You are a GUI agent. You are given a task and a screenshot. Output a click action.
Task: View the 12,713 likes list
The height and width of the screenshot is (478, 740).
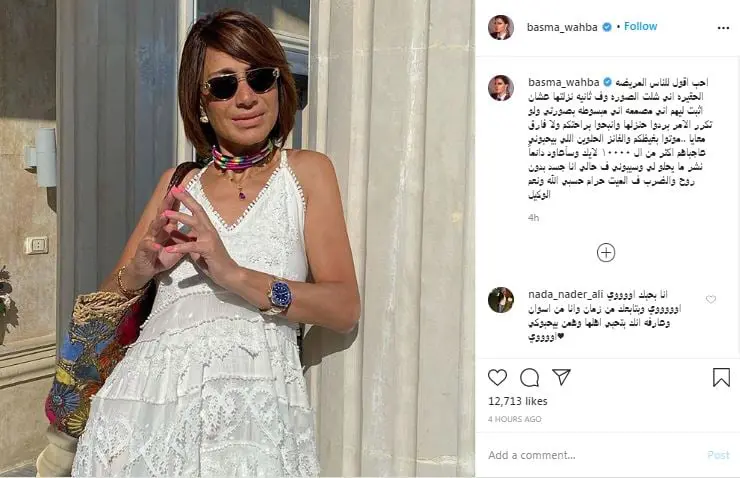[518, 401]
